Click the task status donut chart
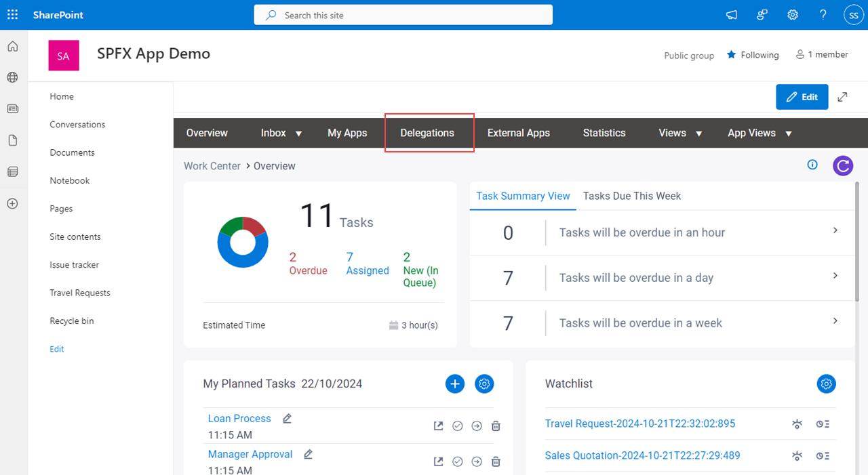The width and height of the screenshot is (868, 475). click(243, 242)
